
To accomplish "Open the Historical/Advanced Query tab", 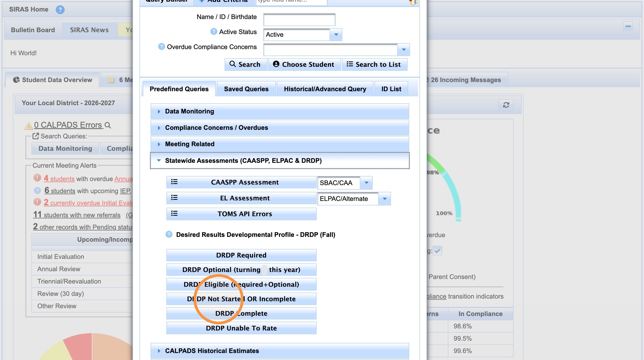I will tap(325, 89).
